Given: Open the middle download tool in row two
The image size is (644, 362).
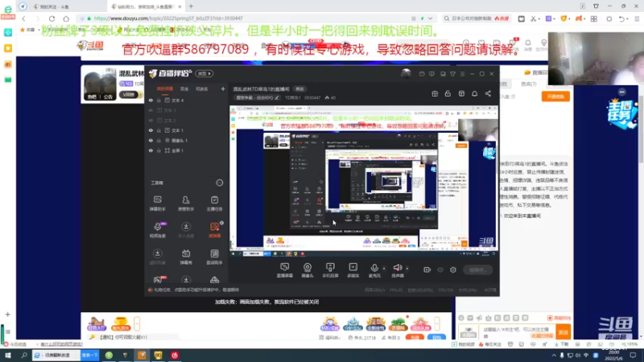Looking at the screenshot, I should pyautogui.click(x=186, y=230).
